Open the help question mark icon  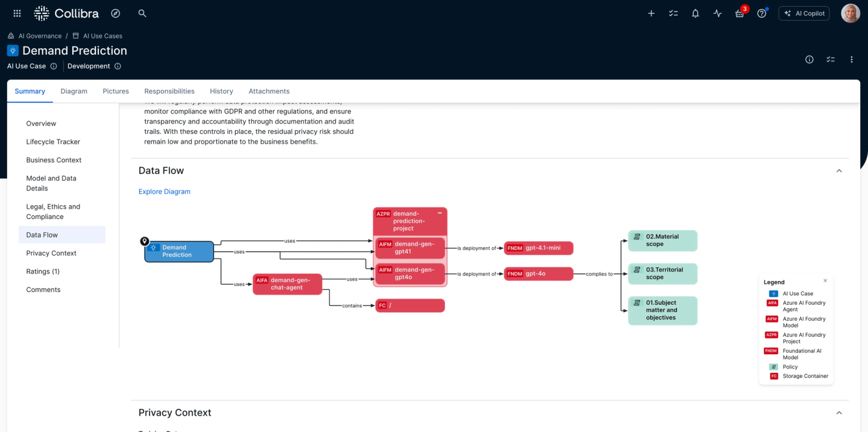762,13
